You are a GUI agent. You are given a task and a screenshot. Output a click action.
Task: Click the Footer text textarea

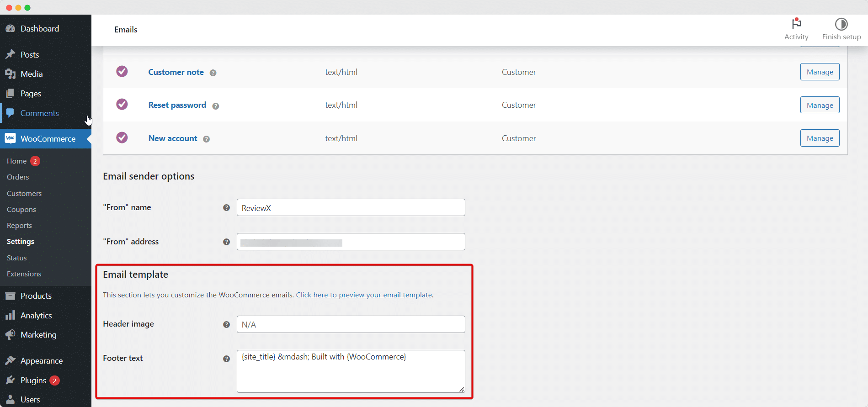351,371
